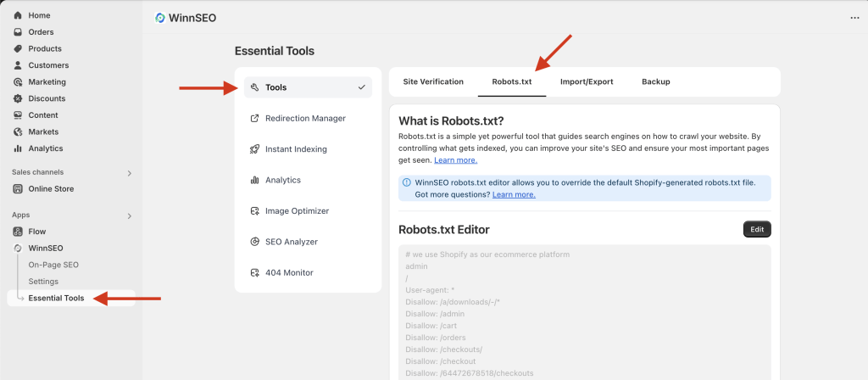The height and width of the screenshot is (380, 868).
Task: Click the Flow app icon
Action: pos(18,232)
